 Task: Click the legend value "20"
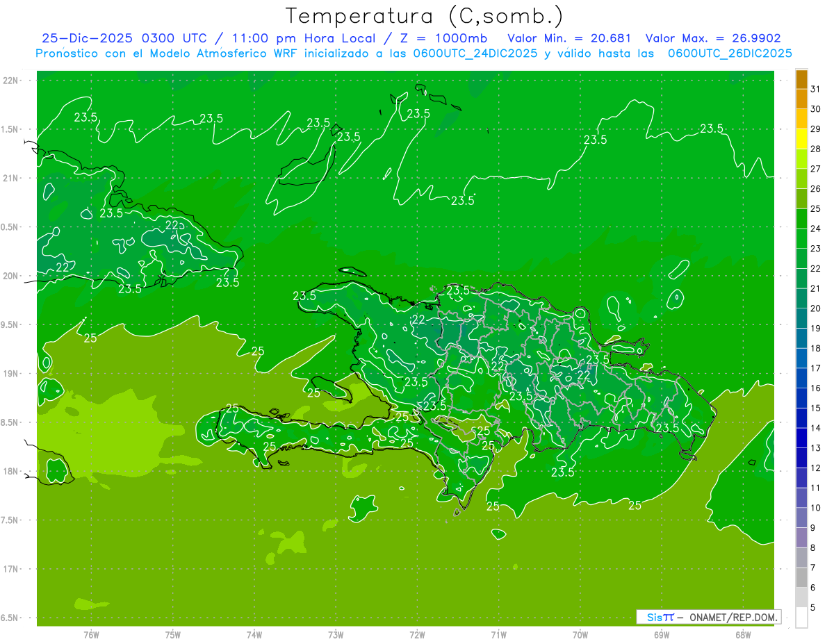[816, 308]
